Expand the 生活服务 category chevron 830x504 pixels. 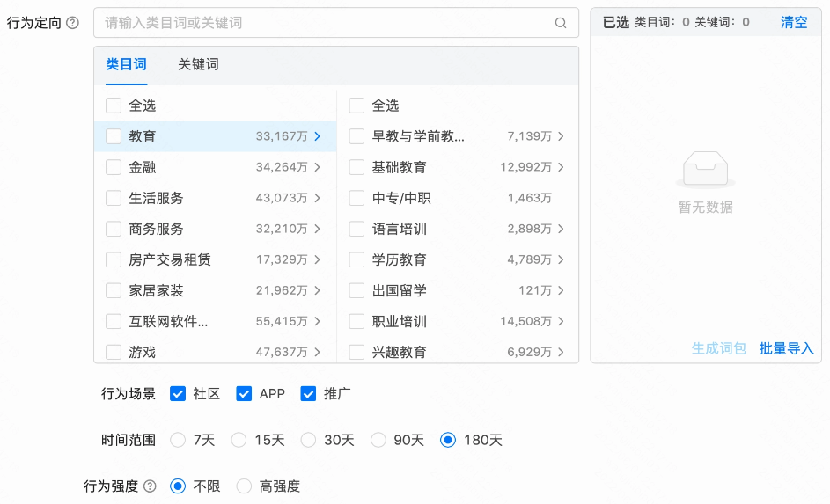tap(318, 198)
